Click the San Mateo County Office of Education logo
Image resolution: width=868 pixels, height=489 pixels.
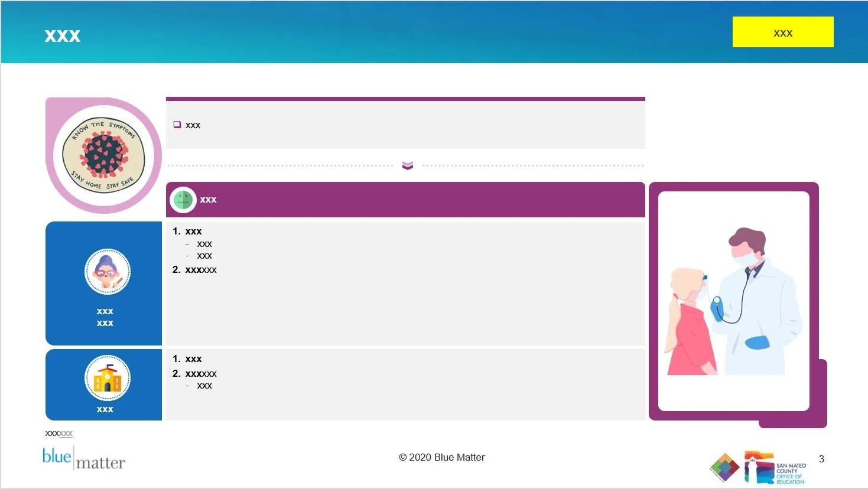pos(775,468)
